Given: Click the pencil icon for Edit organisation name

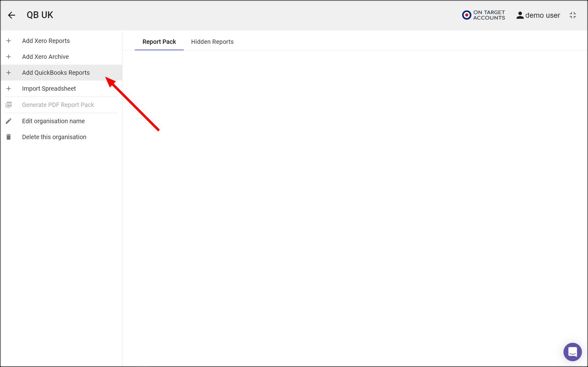Looking at the screenshot, I should coord(9,121).
